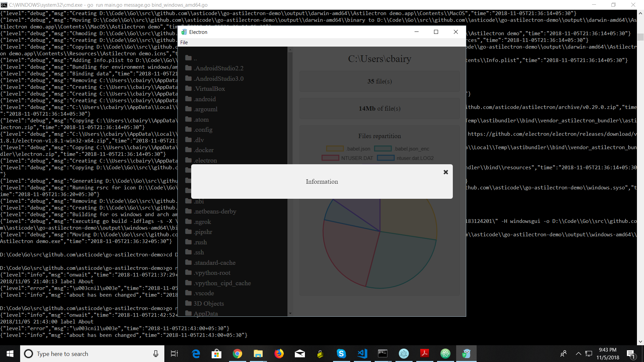This screenshot has width=644, height=362.
Task: Click the folder icon beside .docker
Action: pyautogui.click(x=188, y=150)
